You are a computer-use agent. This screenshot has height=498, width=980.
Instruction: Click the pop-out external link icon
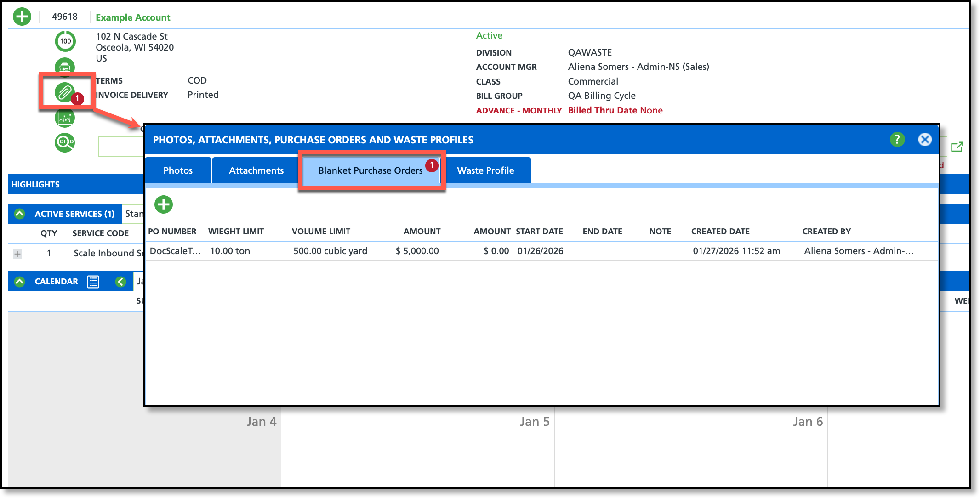(x=957, y=147)
